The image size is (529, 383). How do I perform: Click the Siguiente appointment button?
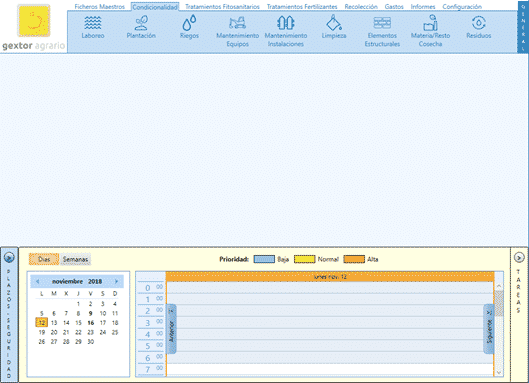(x=489, y=329)
